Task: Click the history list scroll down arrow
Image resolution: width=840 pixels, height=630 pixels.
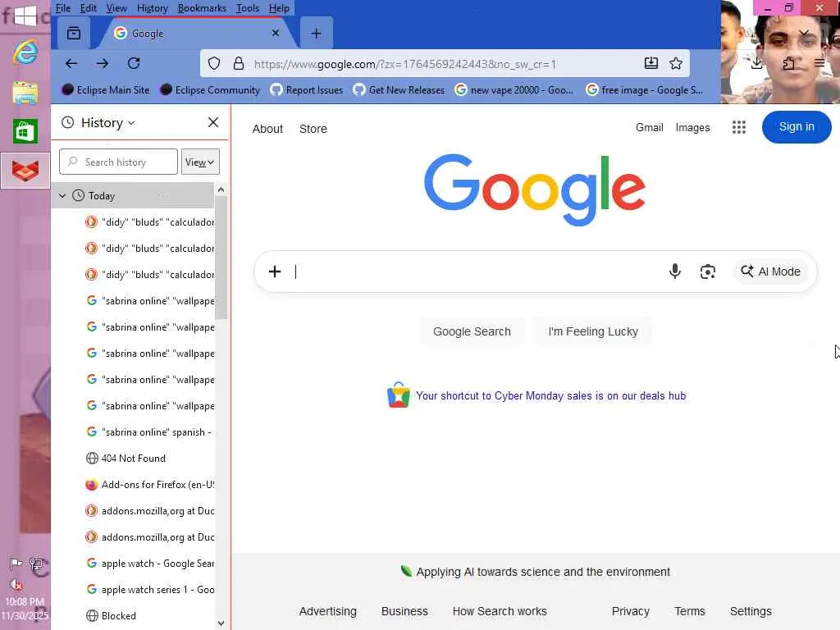Action: (221, 623)
